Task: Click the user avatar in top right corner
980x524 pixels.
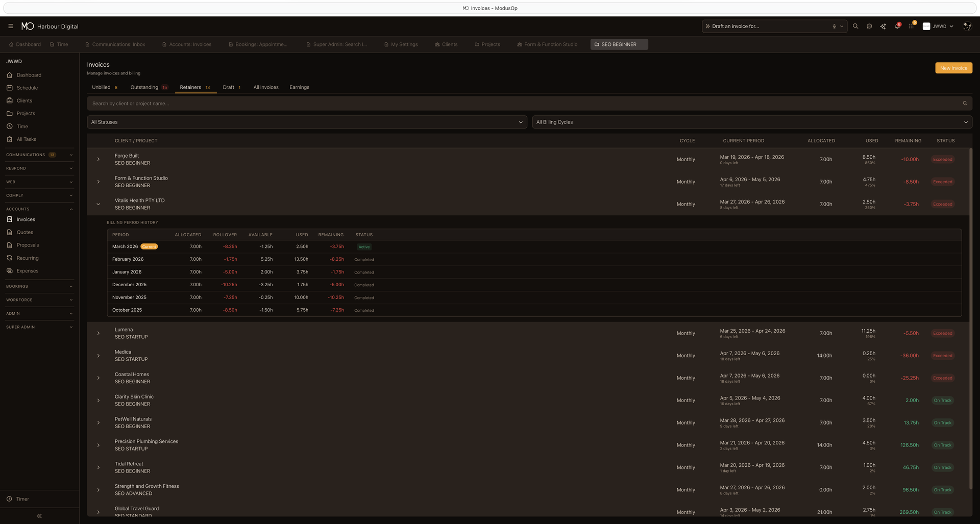Action: pos(967,26)
